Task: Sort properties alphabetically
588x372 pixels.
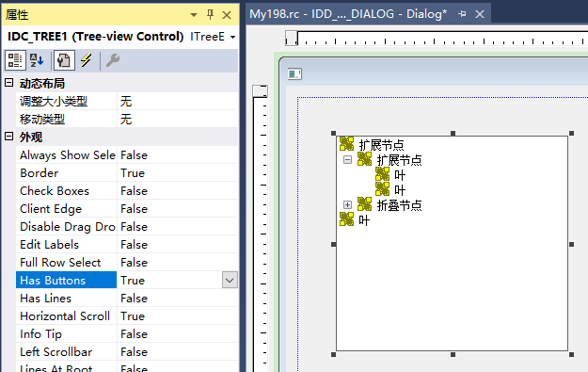Action: [x=37, y=60]
